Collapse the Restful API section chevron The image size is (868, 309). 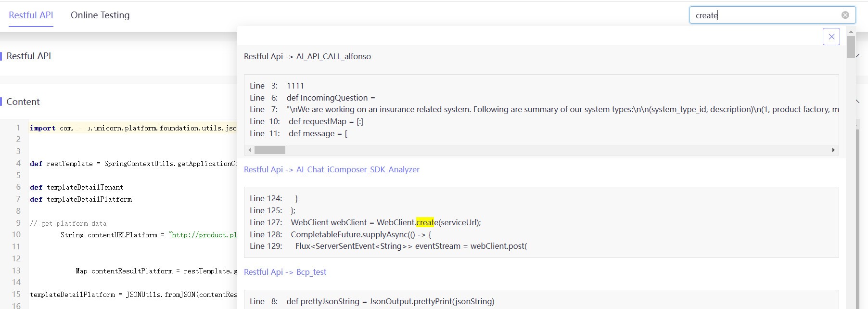click(x=858, y=56)
